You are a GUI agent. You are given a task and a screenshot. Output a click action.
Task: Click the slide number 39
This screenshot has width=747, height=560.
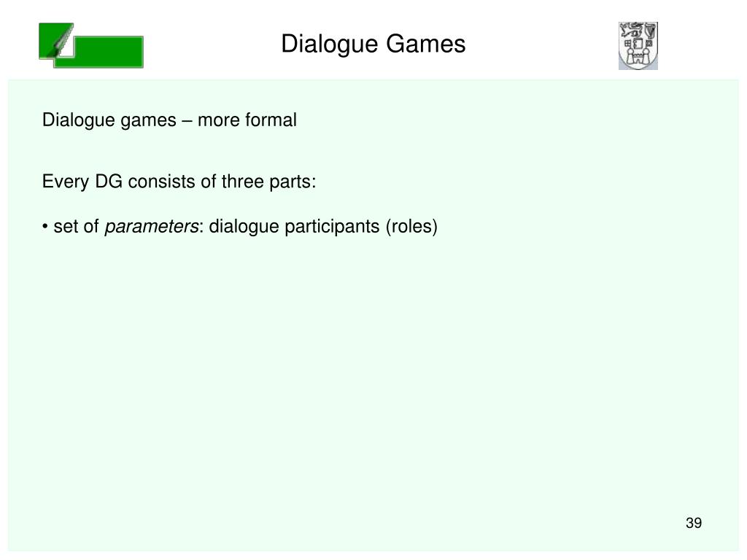coord(694,523)
